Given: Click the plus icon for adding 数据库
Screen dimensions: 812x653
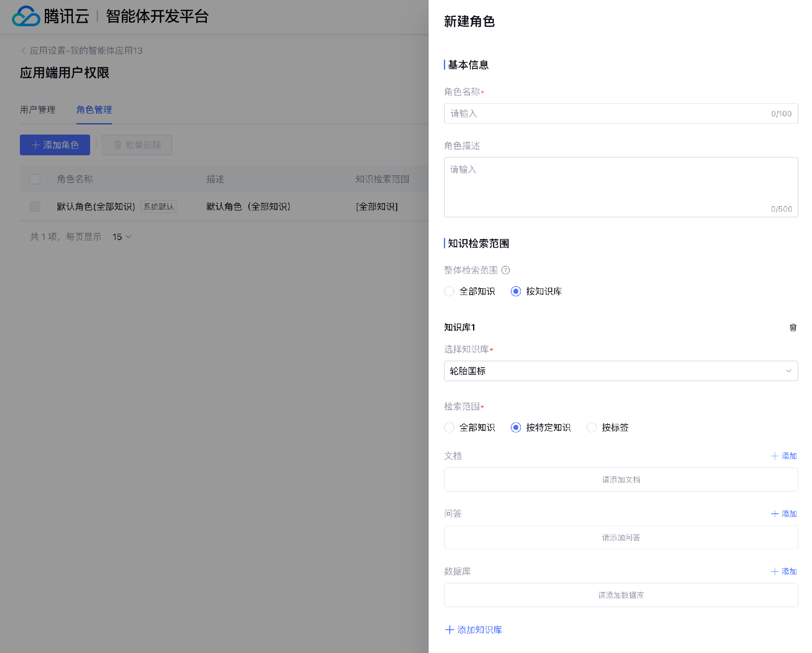Looking at the screenshot, I should pyautogui.click(x=774, y=572).
